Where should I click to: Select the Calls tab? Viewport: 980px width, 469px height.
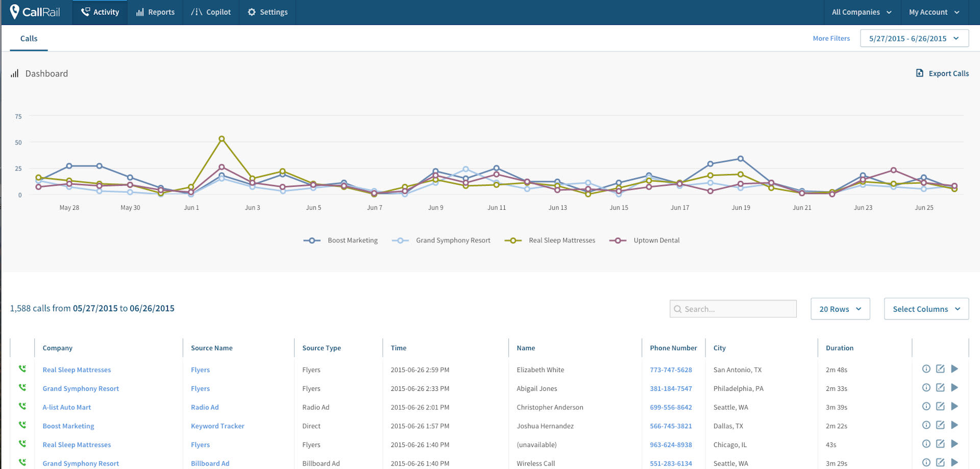tap(29, 38)
